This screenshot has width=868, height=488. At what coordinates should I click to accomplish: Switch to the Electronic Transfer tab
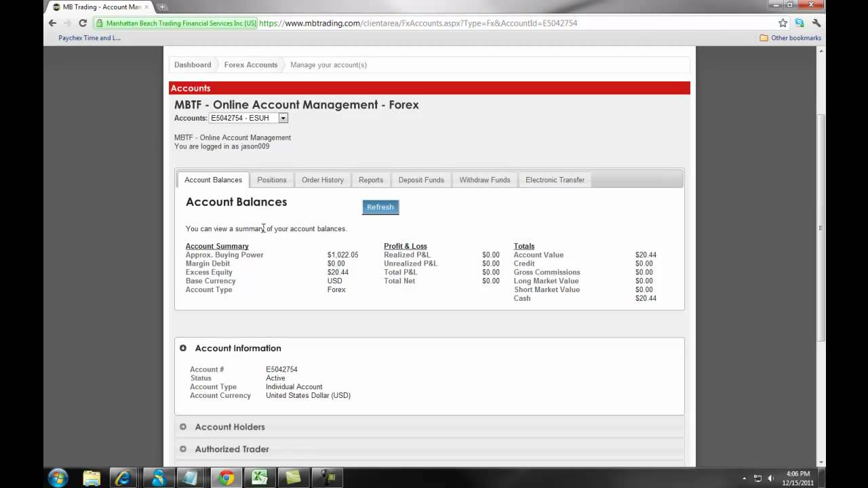point(555,180)
